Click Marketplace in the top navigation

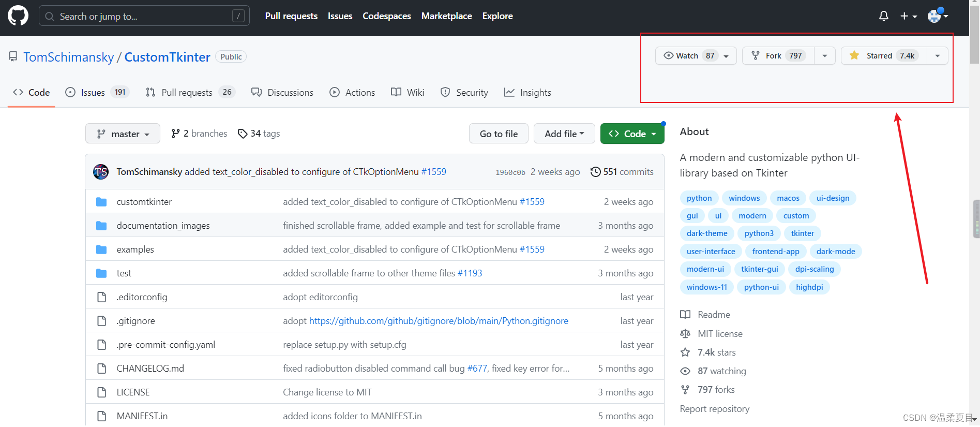(447, 16)
